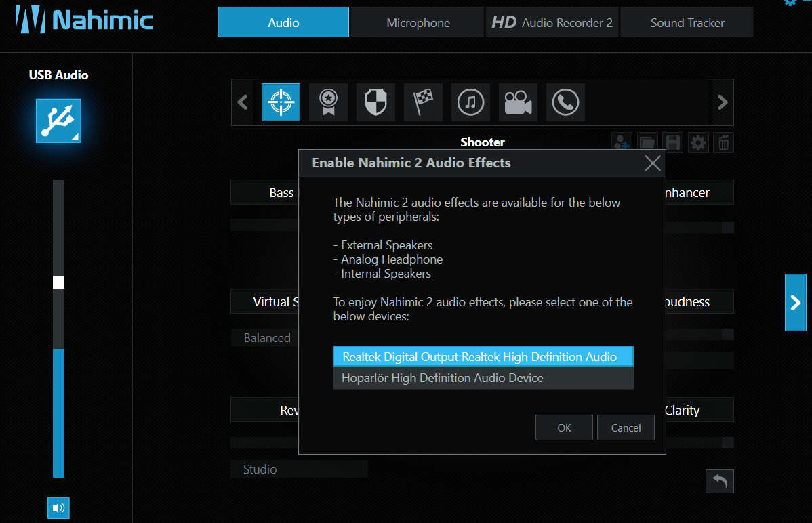Show previous profiles with left arrow
812x523 pixels.
[x=243, y=102]
